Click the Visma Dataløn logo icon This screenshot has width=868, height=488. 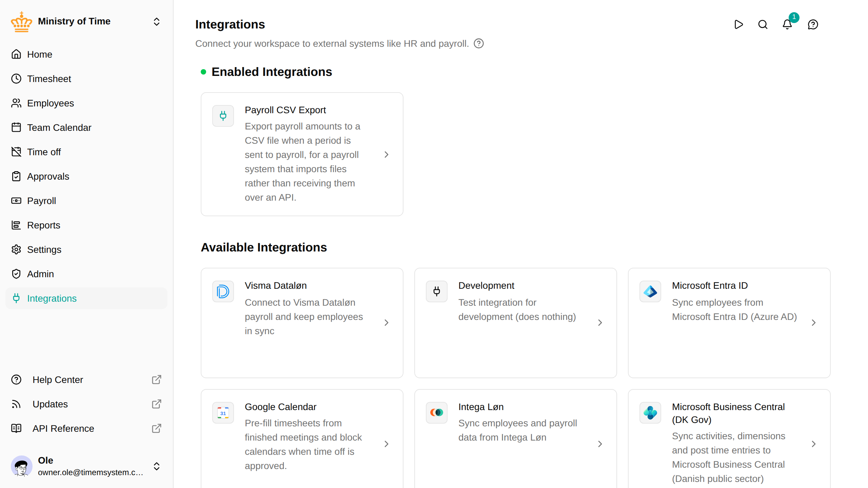(x=223, y=291)
